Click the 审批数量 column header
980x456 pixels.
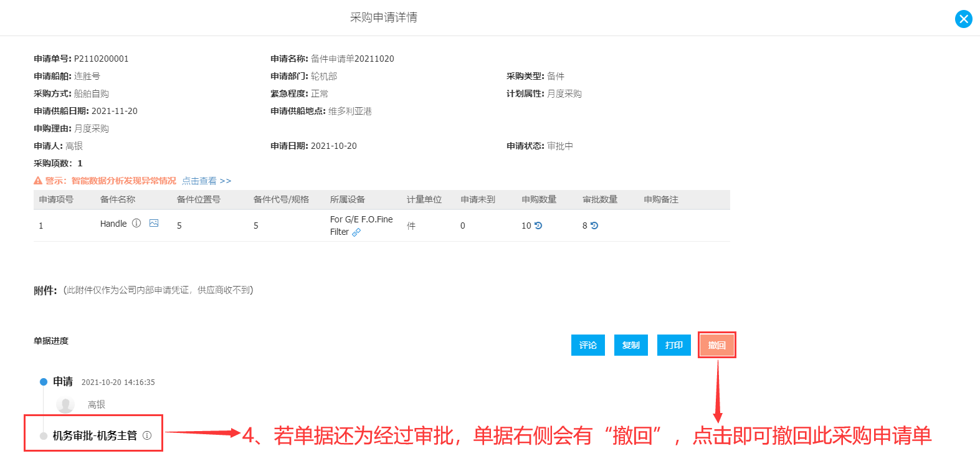[600, 199]
